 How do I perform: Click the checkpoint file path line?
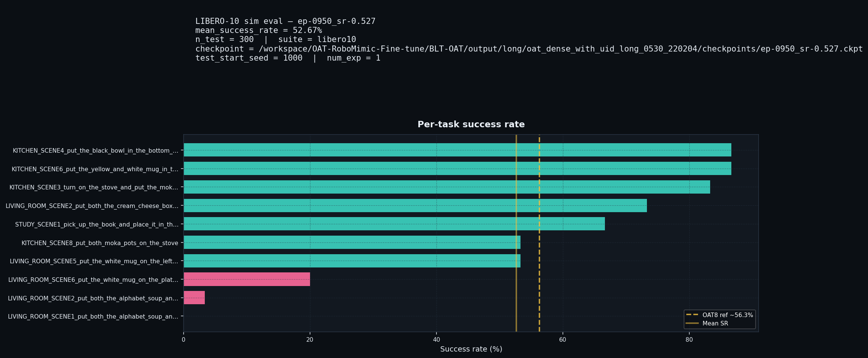coord(529,49)
